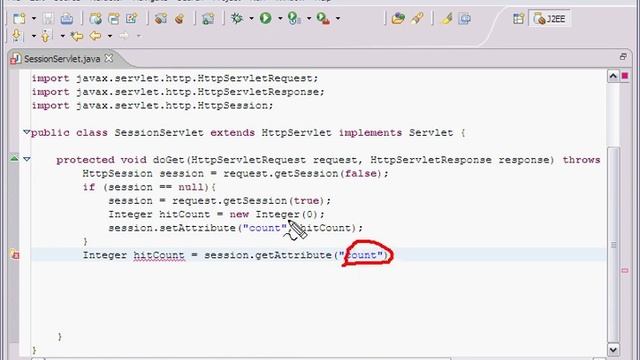
Task: Click the globe web project creation icon
Action: 96,18
